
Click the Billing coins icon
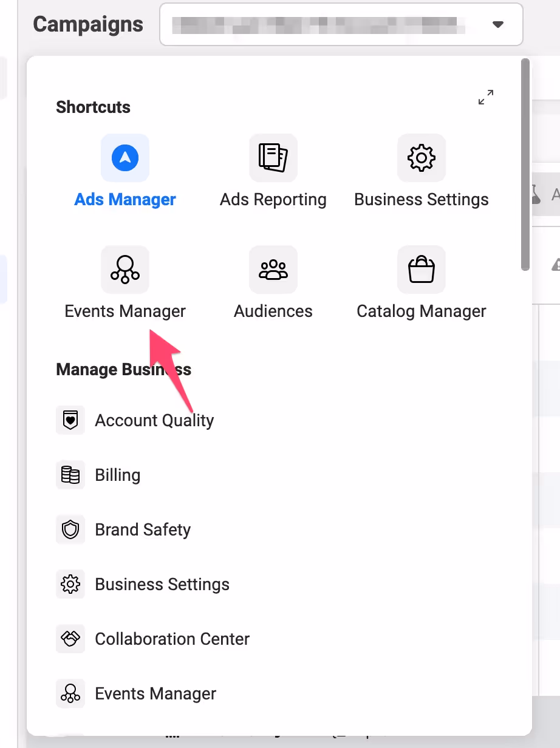pyautogui.click(x=70, y=475)
